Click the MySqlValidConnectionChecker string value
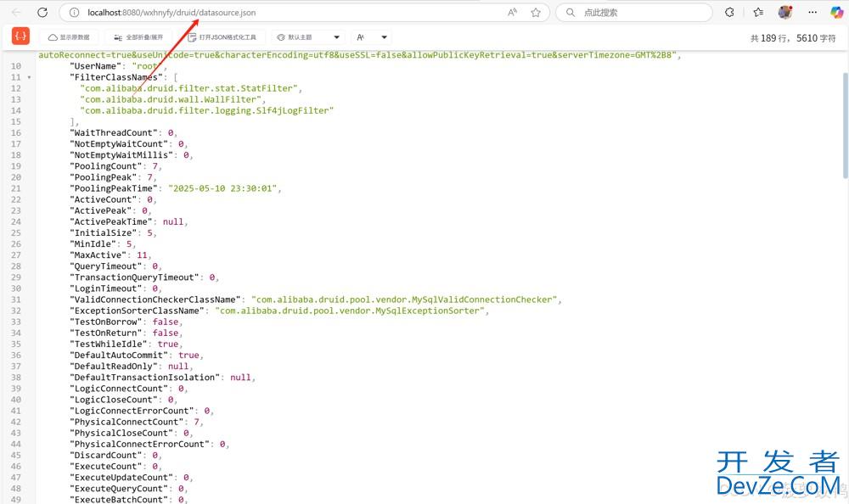The height and width of the screenshot is (504, 849). click(404, 300)
